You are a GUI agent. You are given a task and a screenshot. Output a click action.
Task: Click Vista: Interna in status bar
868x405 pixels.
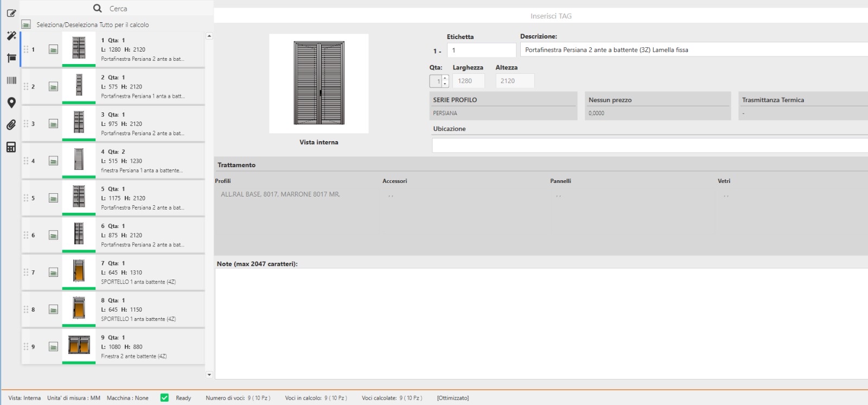(x=24, y=398)
